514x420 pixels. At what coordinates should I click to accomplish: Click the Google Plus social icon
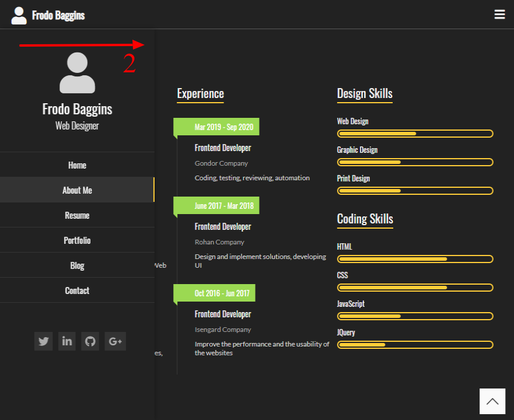[115, 341]
